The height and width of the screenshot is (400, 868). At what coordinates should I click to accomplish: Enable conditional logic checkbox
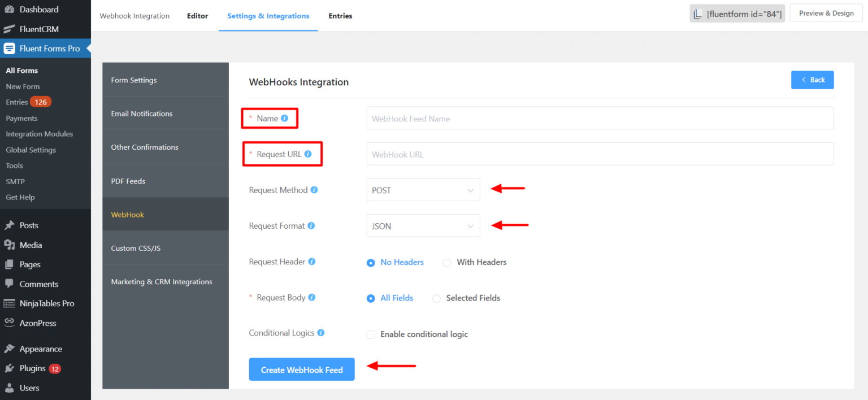(371, 334)
